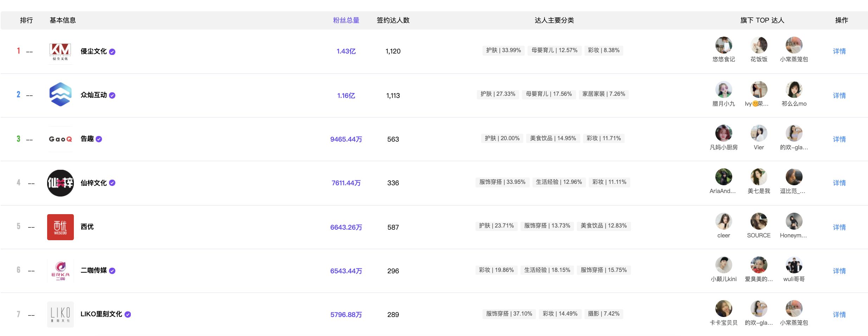View 花饭饭 influencer avatar
The width and height of the screenshot is (868, 336).
[x=759, y=45]
